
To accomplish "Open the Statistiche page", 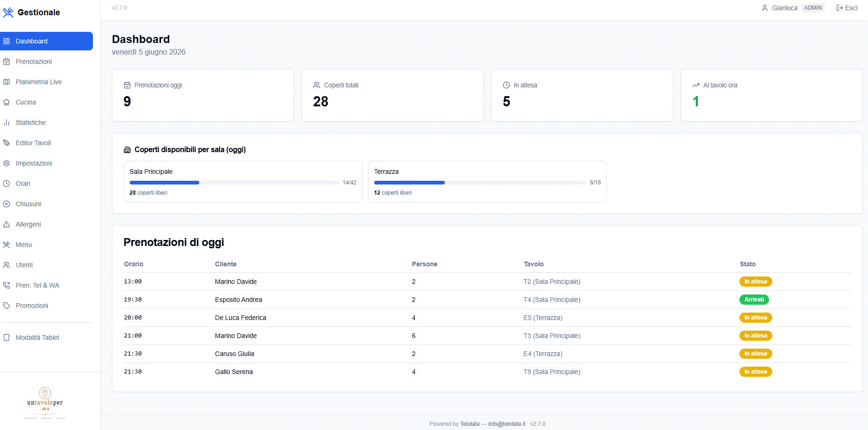I will (46, 123).
